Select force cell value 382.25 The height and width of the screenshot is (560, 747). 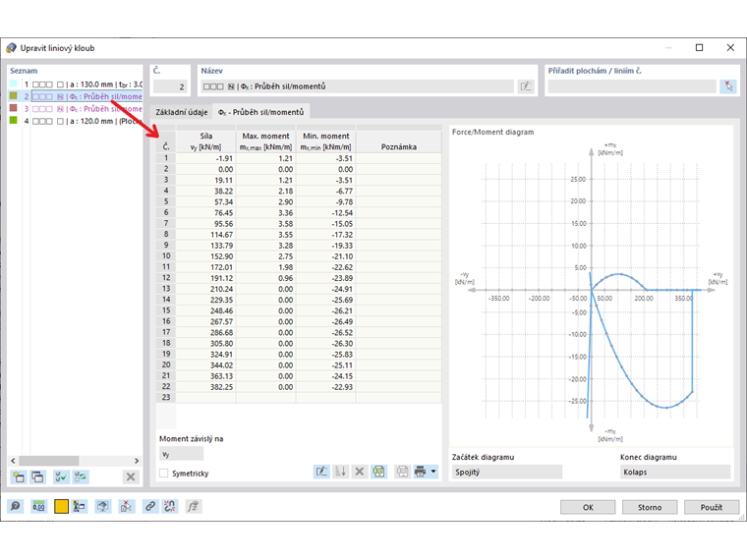206,387
